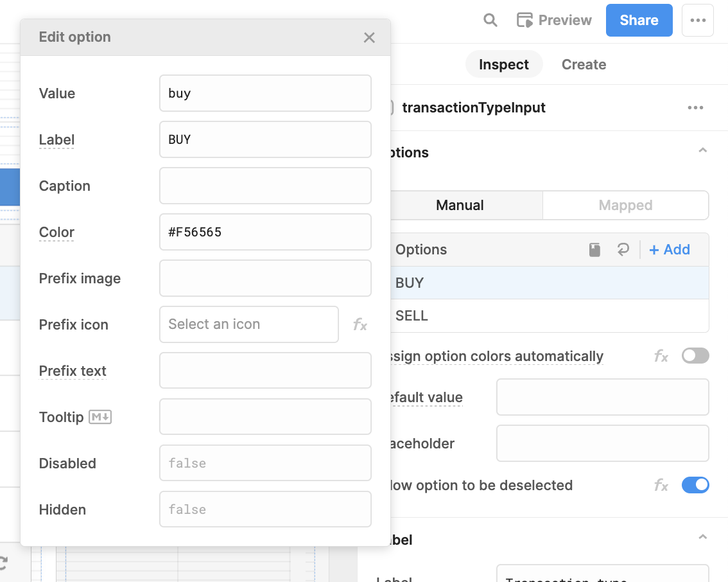The height and width of the screenshot is (582, 728).
Task: Switch to the Create tab
Action: click(584, 65)
